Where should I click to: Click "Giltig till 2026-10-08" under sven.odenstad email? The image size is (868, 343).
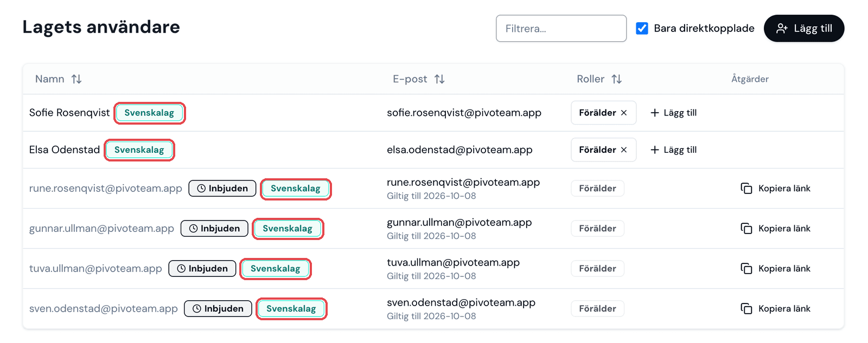click(x=431, y=316)
